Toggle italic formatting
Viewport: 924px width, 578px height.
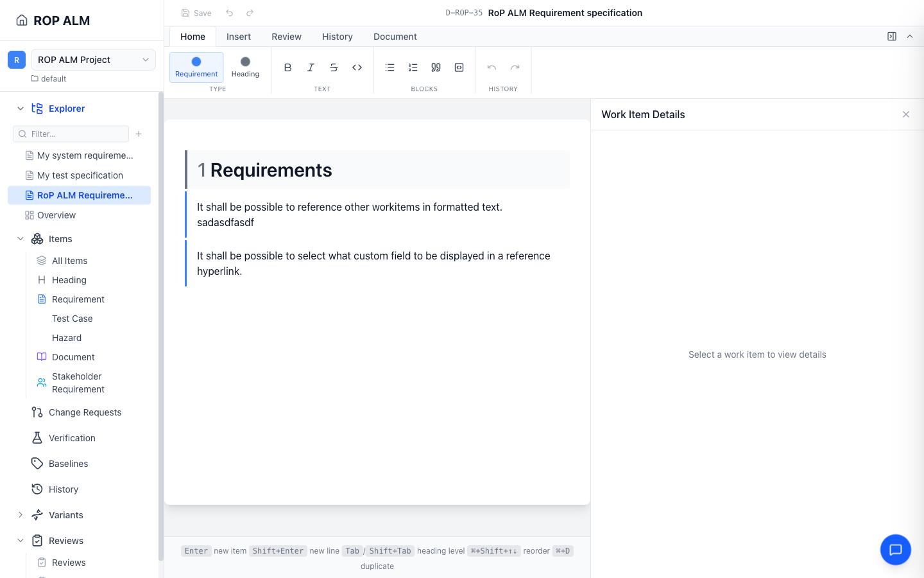coord(311,67)
